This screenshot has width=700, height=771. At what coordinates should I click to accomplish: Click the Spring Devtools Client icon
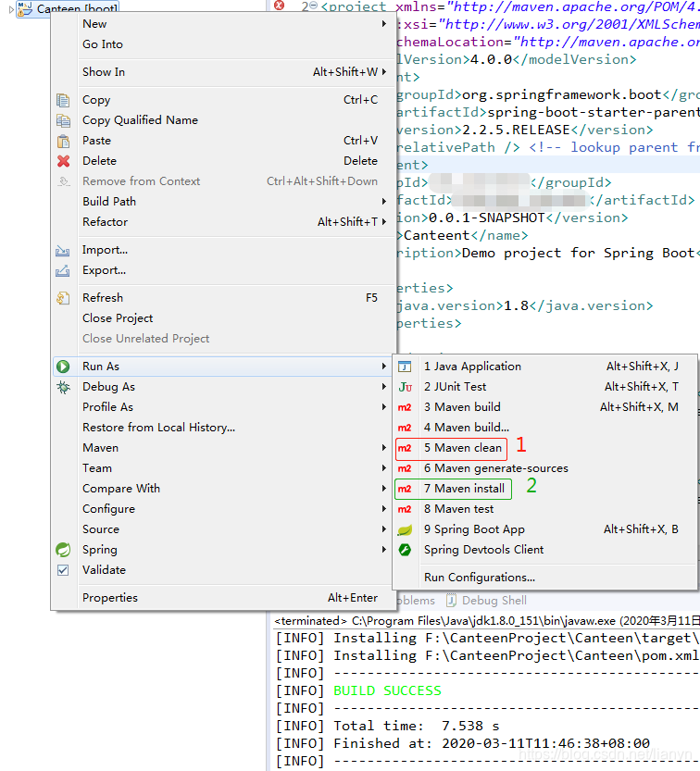[x=405, y=550]
